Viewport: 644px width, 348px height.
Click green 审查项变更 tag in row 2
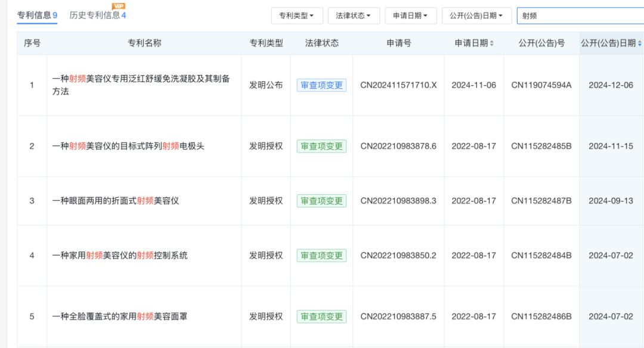(x=321, y=146)
